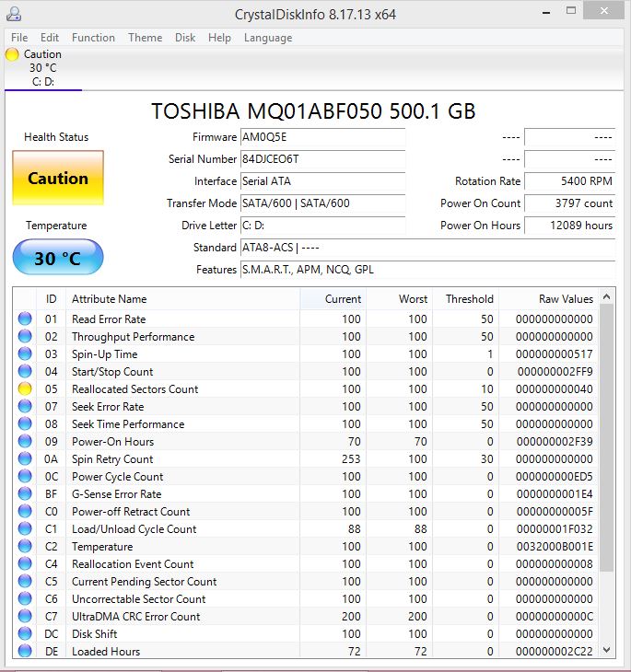Click the status icon for Seek Error Rate
The image size is (631, 672).
(25, 406)
